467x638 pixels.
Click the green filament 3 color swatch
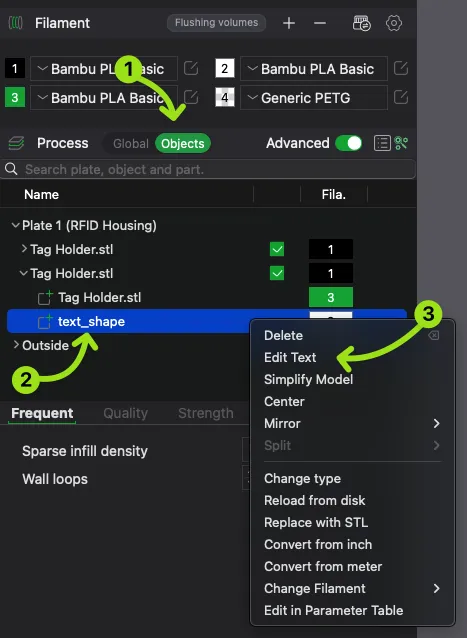pos(15,98)
